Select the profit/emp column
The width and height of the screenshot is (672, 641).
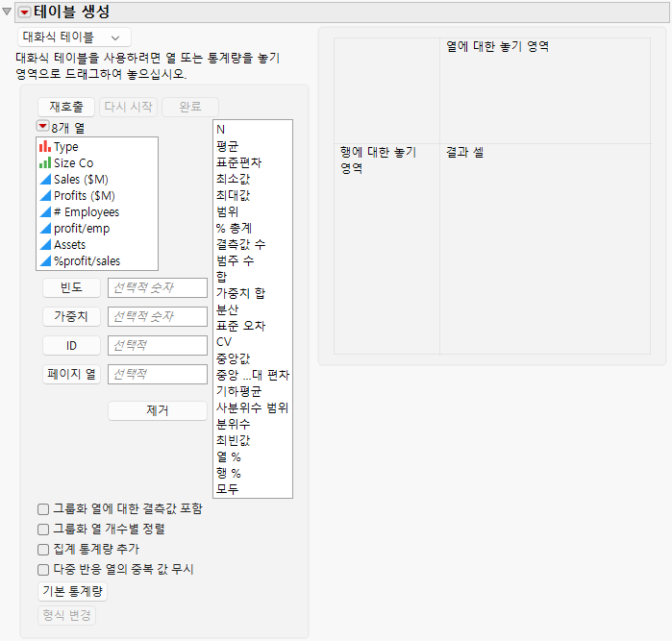pos(97,228)
